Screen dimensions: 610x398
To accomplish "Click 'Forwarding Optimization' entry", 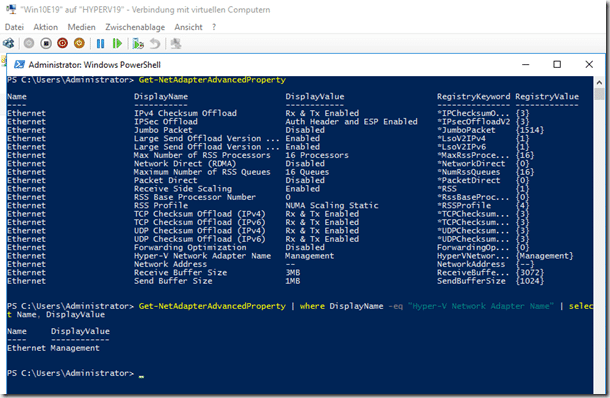I will point(190,247).
